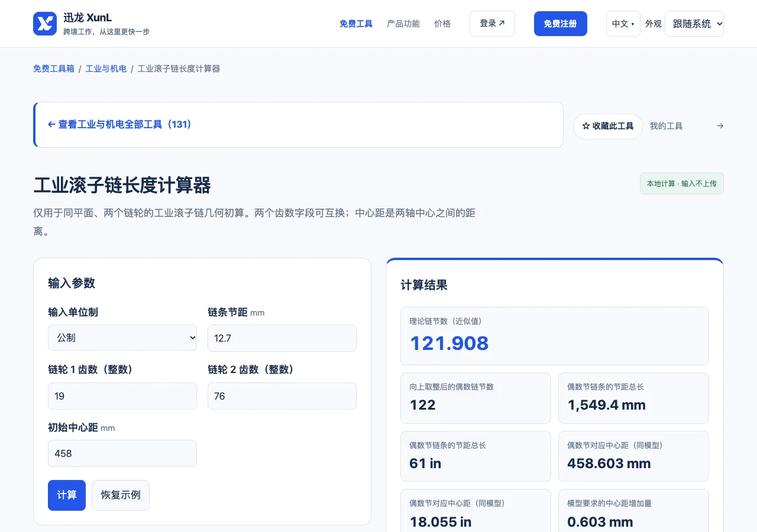Image resolution: width=757 pixels, height=532 pixels.
Task: Open 查看工业与机电全部工具（131） link
Action: coord(119,125)
